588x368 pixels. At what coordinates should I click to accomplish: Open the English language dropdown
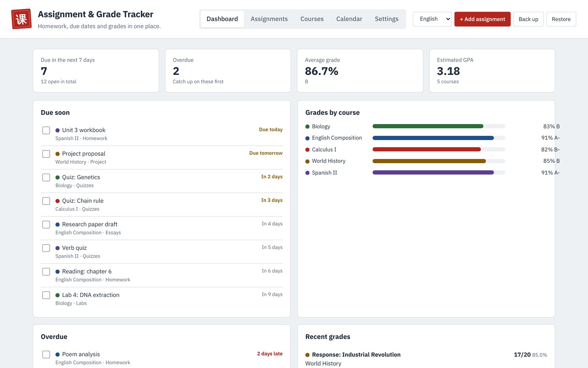(x=432, y=19)
